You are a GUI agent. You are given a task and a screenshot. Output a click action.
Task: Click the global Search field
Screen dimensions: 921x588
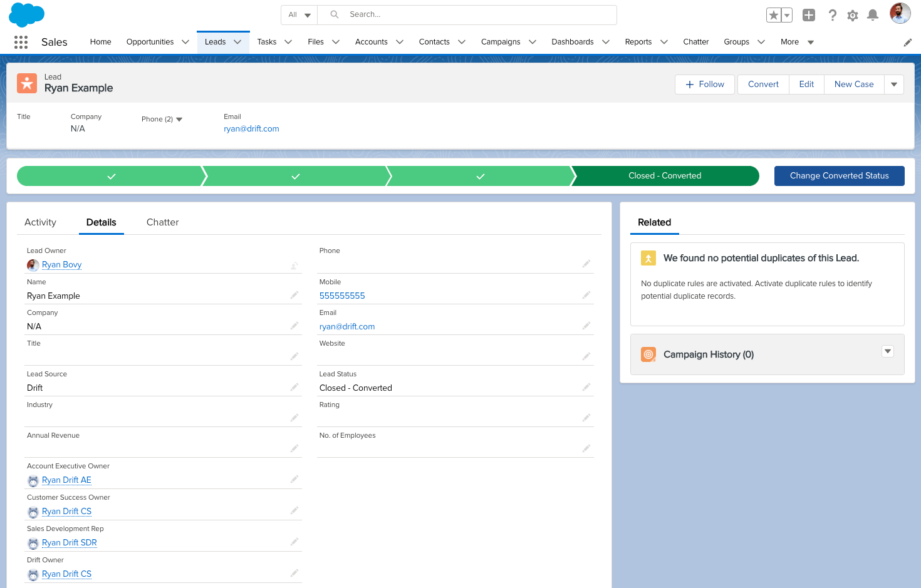pyautogui.click(x=467, y=15)
